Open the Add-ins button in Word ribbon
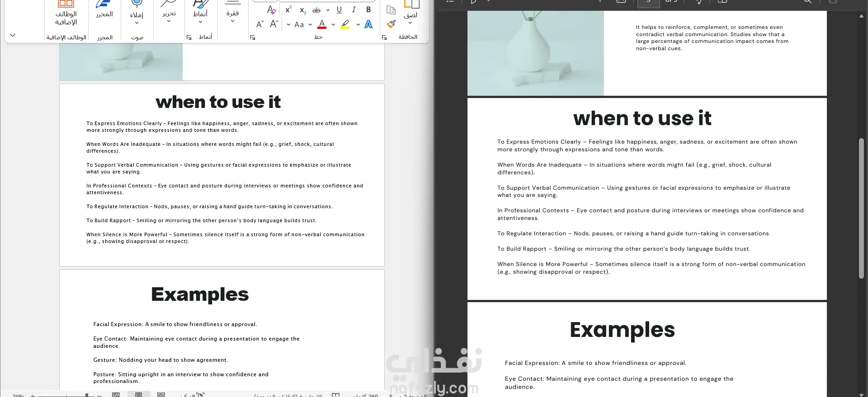Screen dimensions: 868x397 pos(66,13)
